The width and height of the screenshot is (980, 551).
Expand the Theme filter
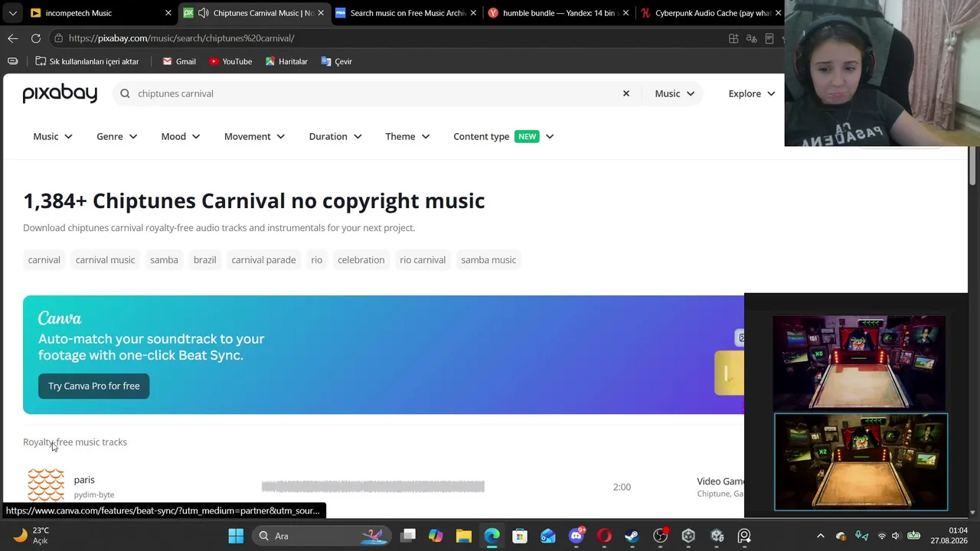407,136
